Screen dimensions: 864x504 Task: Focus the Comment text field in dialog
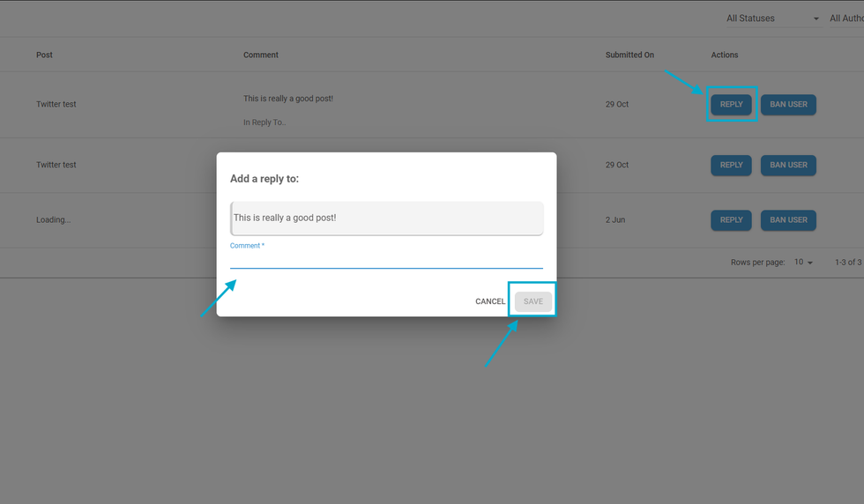pos(386,260)
